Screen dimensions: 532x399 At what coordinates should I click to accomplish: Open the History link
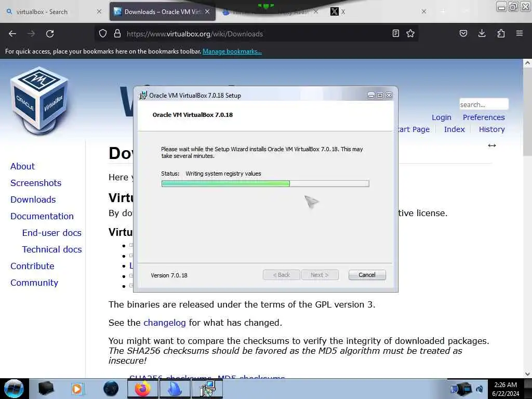491,129
